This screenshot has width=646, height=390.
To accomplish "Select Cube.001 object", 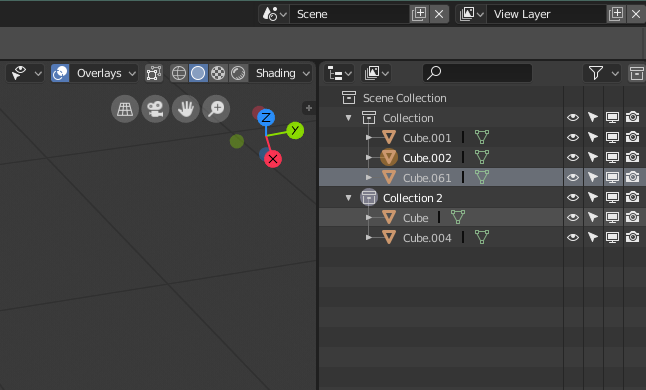I will tap(427, 138).
